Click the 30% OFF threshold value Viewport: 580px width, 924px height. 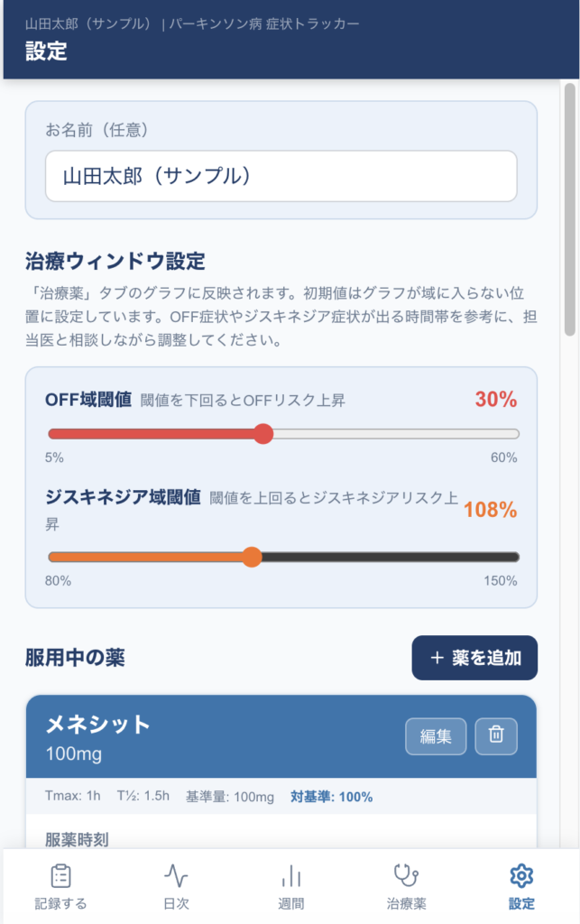point(495,399)
